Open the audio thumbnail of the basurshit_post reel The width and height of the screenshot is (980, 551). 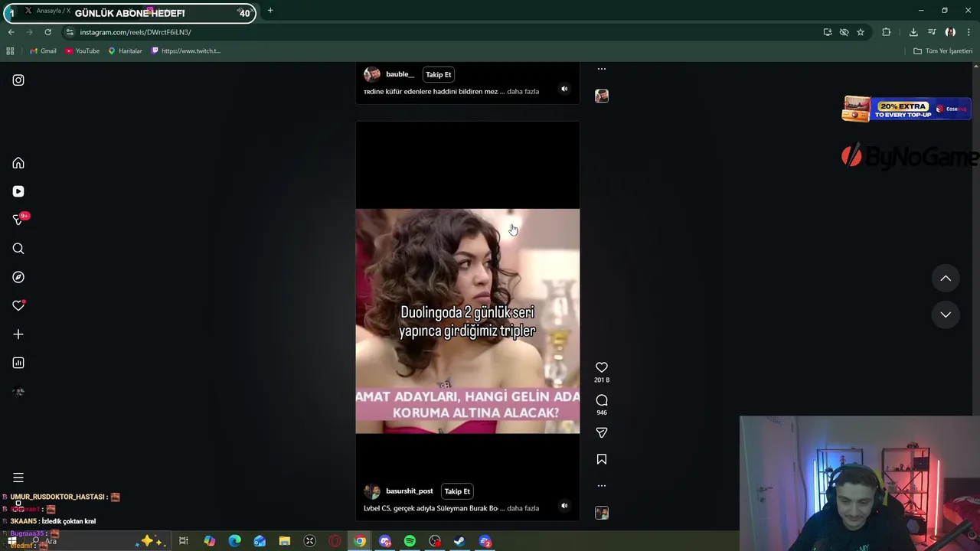coord(602,513)
